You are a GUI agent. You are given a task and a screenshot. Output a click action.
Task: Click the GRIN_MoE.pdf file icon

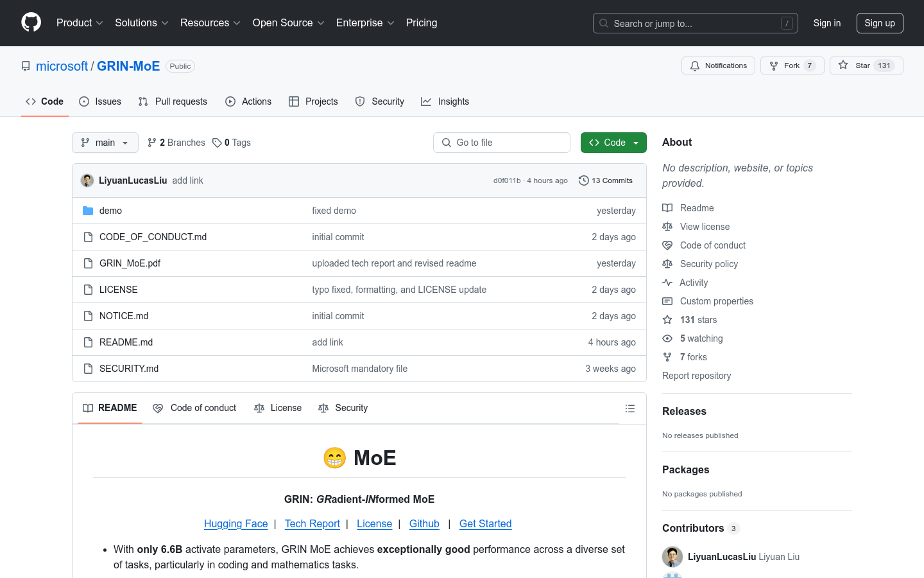coord(88,263)
